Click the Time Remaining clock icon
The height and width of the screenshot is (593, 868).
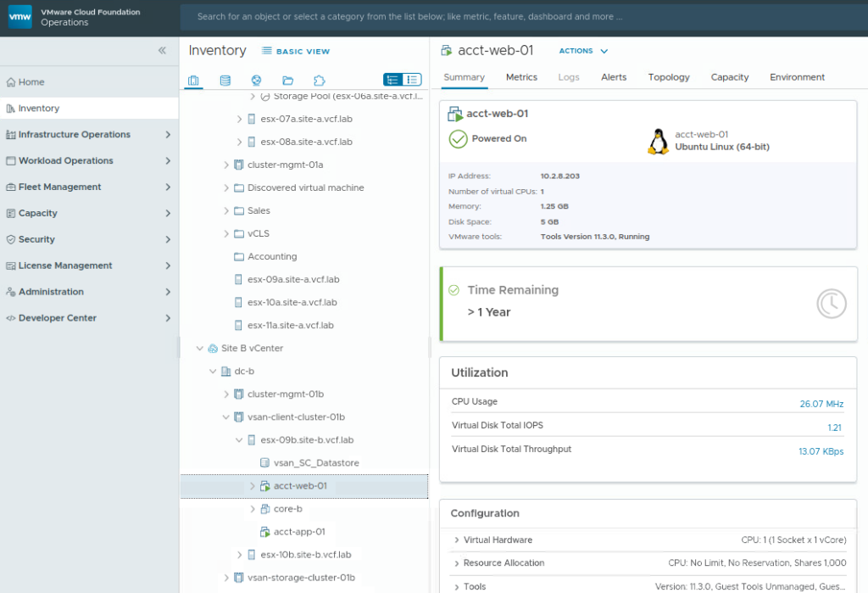[831, 304]
